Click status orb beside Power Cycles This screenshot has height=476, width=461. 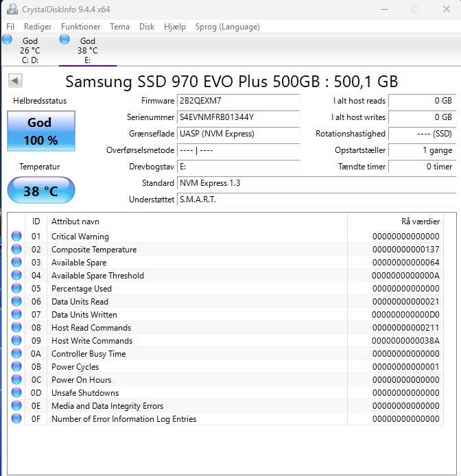click(17, 367)
